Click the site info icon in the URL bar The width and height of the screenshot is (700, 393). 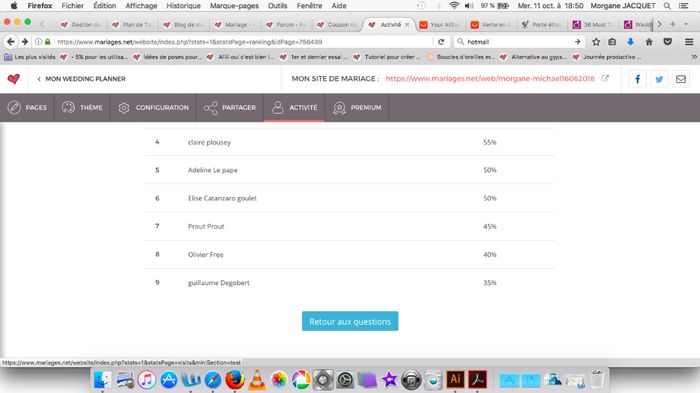coord(38,42)
